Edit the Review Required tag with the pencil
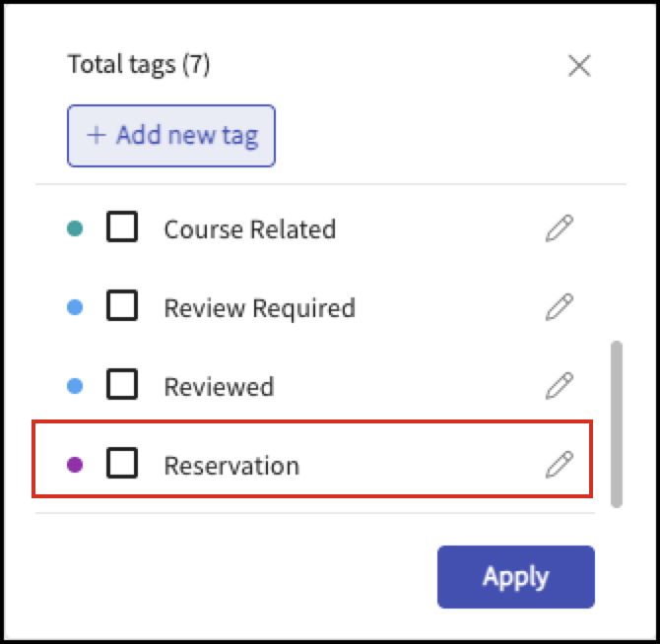The height and width of the screenshot is (644, 660). 559,307
